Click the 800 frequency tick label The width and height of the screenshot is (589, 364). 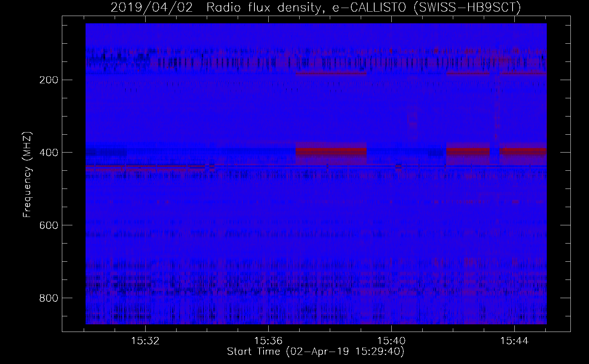click(x=48, y=298)
